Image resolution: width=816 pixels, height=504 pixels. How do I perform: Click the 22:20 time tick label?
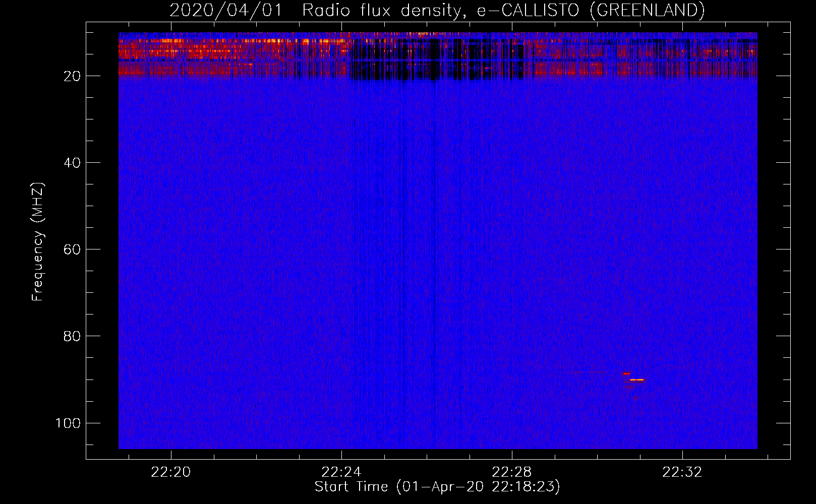click(x=171, y=472)
